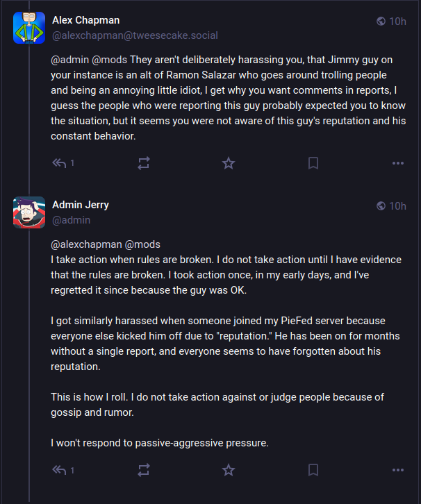Reply to Alex Chapman's post
The height and width of the screenshot is (504, 421).
point(60,163)
